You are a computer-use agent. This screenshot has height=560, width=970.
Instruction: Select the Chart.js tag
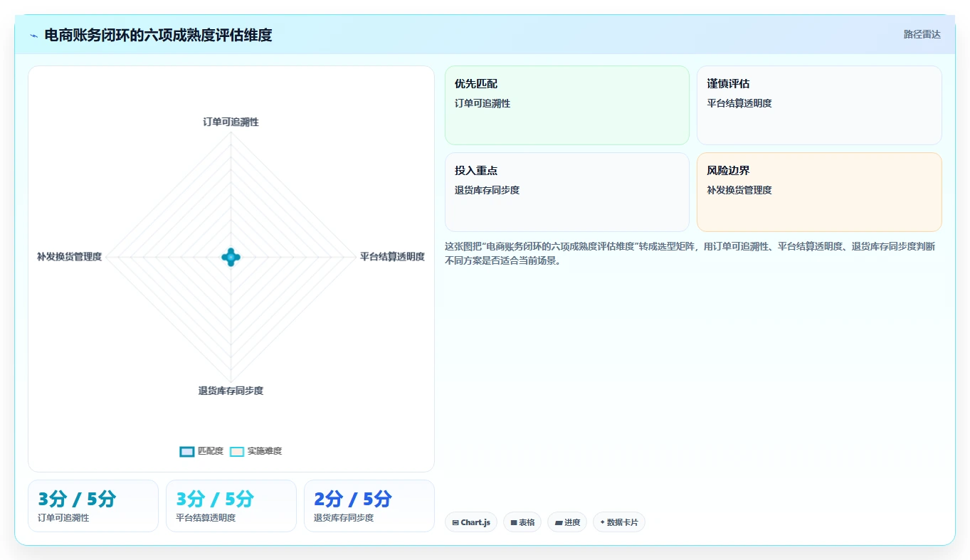coord(470,522)
